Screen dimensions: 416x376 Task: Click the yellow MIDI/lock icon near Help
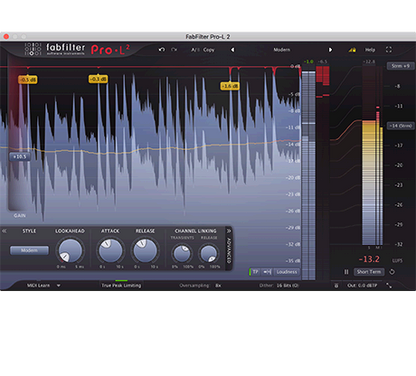click(352, 50)
